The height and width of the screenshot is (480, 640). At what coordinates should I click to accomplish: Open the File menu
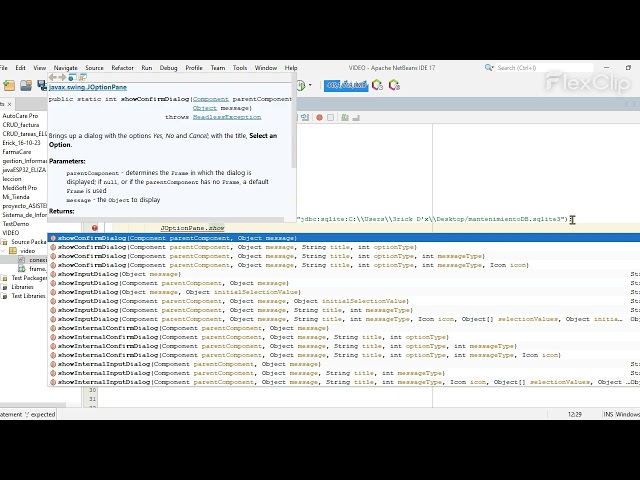pyautogui.click(x=4, y=68)
